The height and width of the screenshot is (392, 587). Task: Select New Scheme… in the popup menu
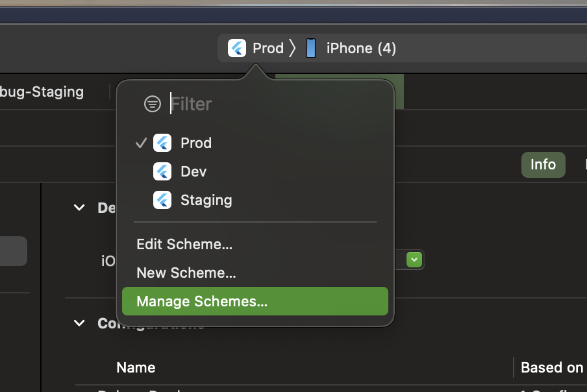186,273
